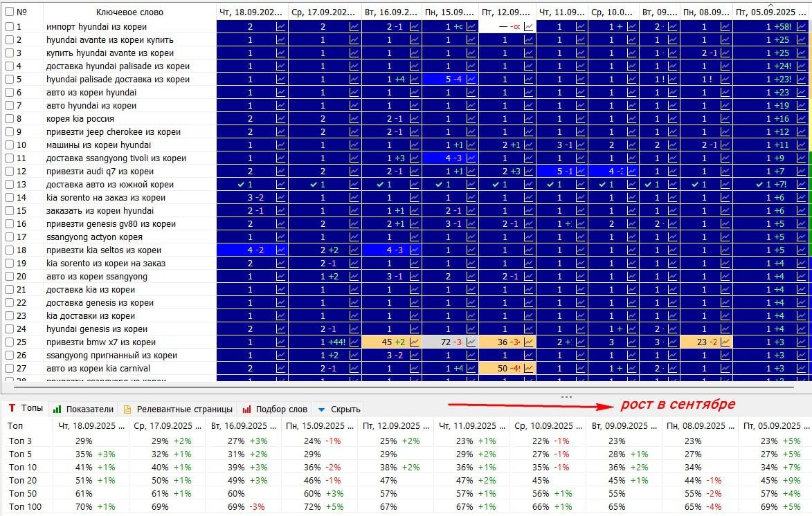
Task: Open chart icon for 'корея kia россия' on 10.09
Action: pos(632,118)
